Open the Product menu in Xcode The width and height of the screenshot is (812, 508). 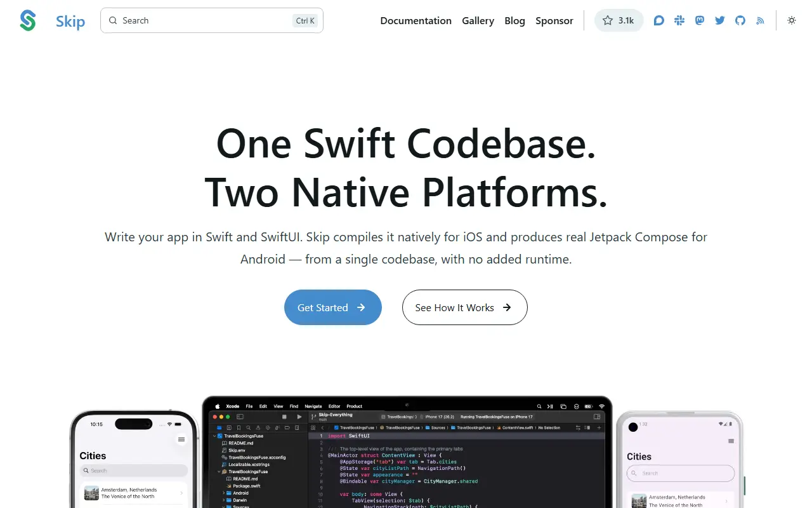(355, 406)
